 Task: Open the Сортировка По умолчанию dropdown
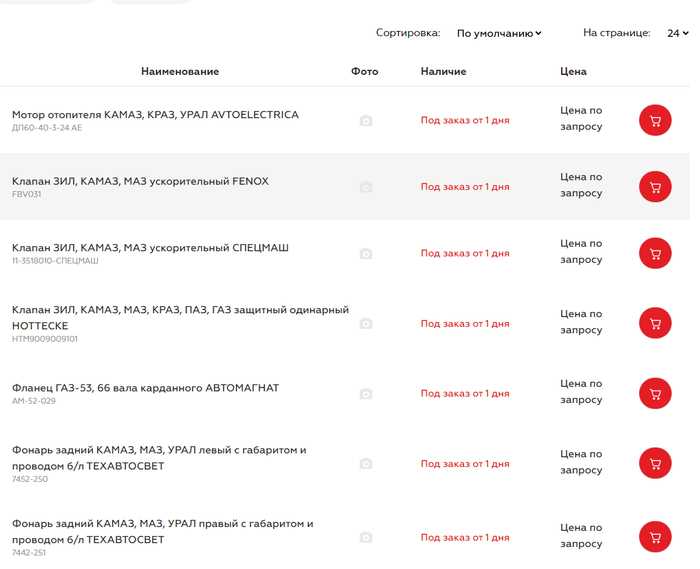(x=499, y=33)
